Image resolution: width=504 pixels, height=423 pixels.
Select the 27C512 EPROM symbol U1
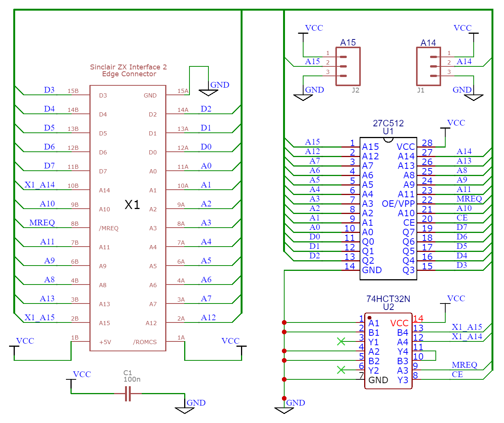pos(388,209)
